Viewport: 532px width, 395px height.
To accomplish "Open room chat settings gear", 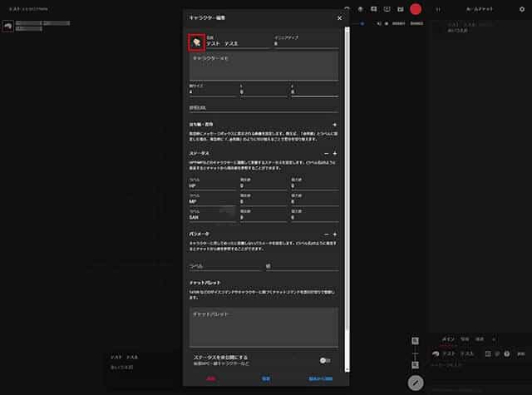I will tap(521, 8).
